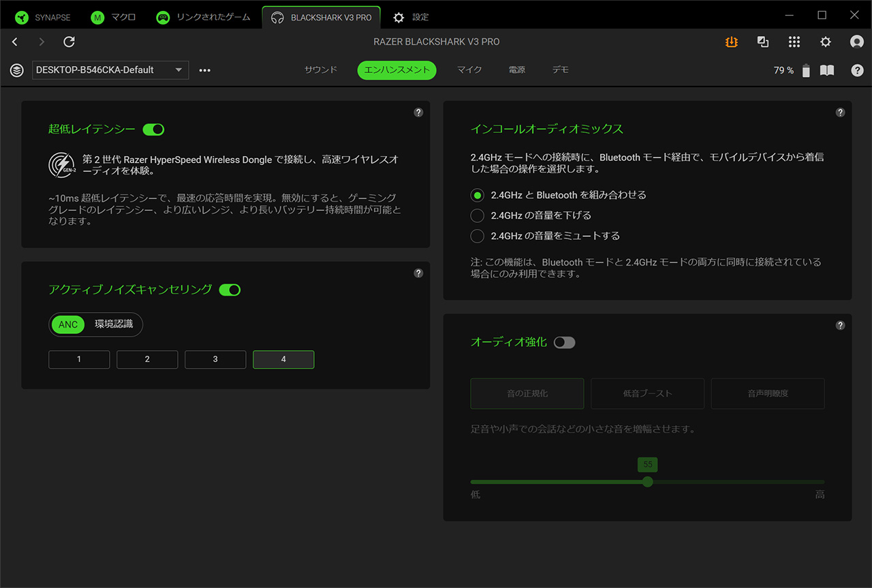Set ANC level to 2

click(147, 359)
